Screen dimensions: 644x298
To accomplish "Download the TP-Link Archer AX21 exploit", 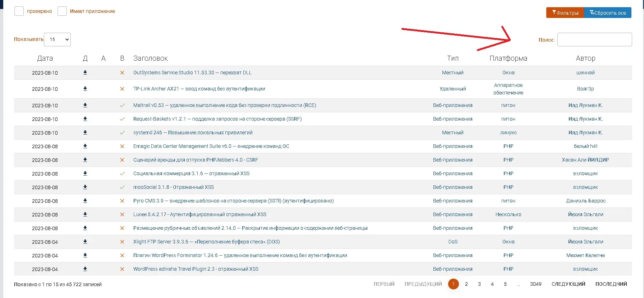I will click(85, 89).
